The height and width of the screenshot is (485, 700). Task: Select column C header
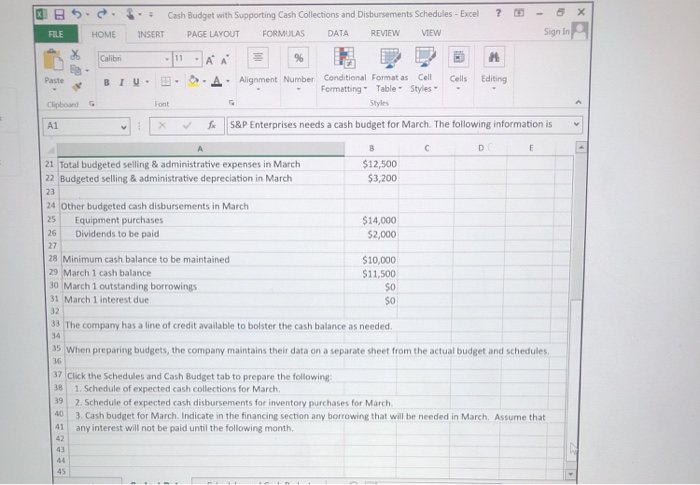coord(427,148)
